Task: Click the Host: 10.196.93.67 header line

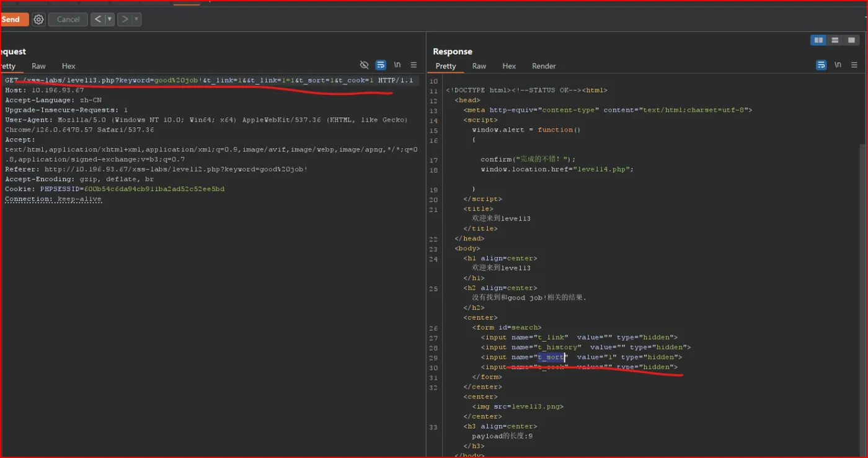Action: pos(44,91)
